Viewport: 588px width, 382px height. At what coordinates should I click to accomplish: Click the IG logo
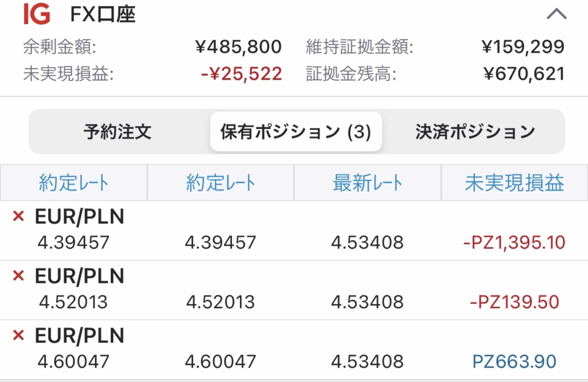(x=37, y=14)
